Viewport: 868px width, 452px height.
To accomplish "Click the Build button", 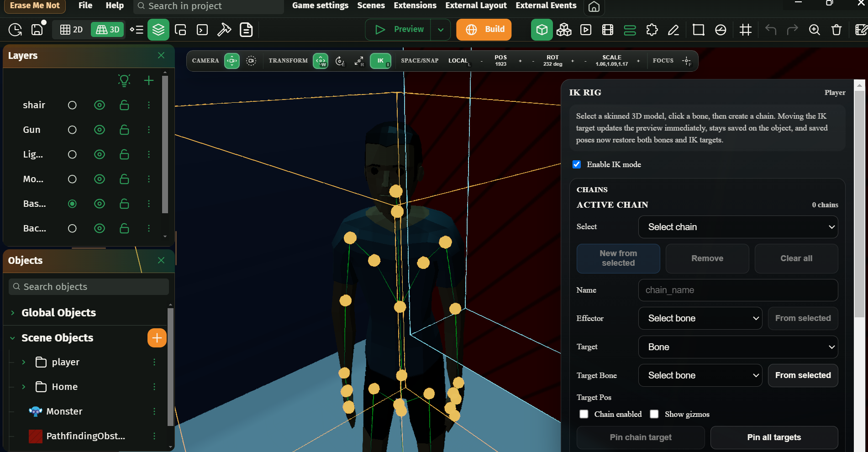I will click(484, 30).
